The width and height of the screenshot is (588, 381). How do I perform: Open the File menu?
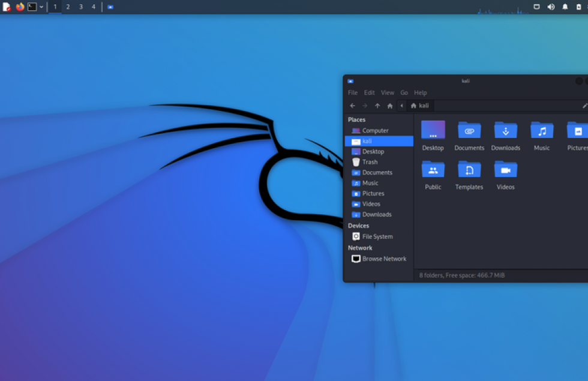click(x=353, y=92)
